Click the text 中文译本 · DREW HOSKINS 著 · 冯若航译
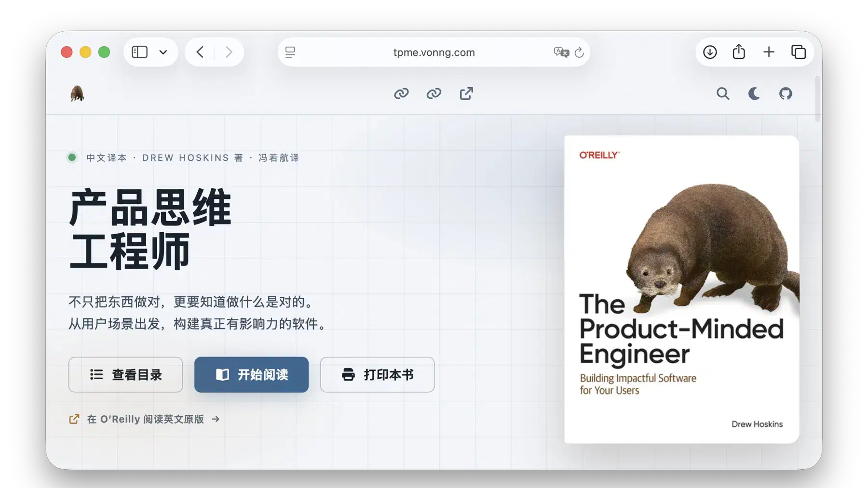868x488 pixels. 193,158
